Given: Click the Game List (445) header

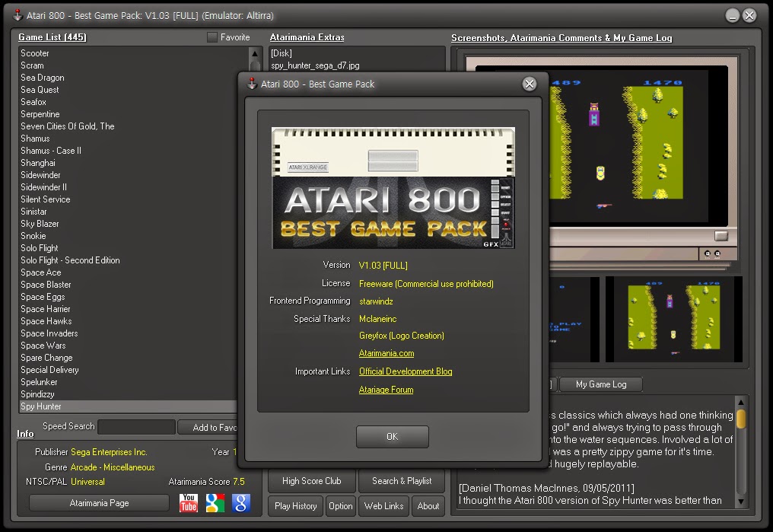Looking at the screenshot, I should (52, 37).
